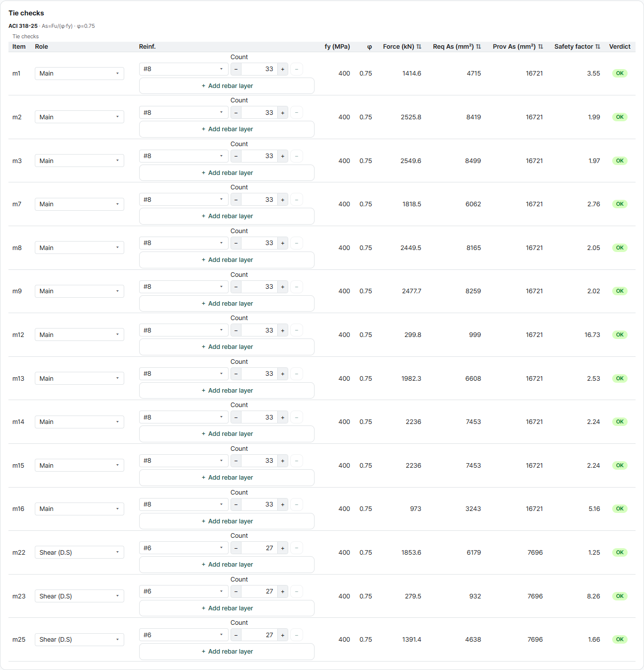Click the Role column header

click(x=42, y=47)
